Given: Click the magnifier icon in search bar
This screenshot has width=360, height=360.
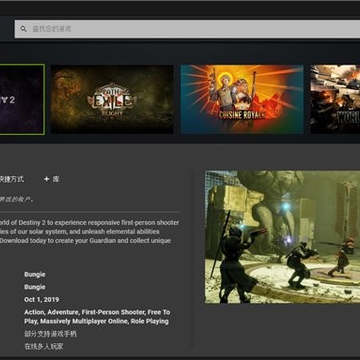Looking at the screenshot, I should click(x=23, y=29).
